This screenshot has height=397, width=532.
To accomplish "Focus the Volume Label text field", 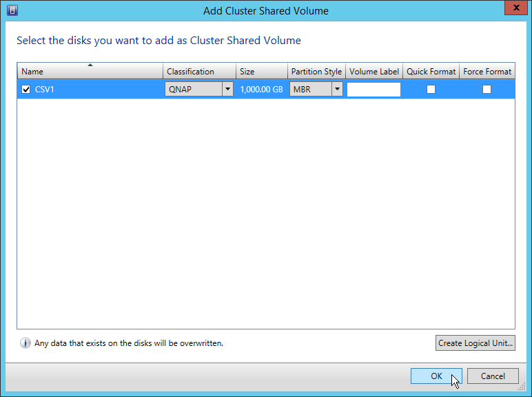I will 374,89.
